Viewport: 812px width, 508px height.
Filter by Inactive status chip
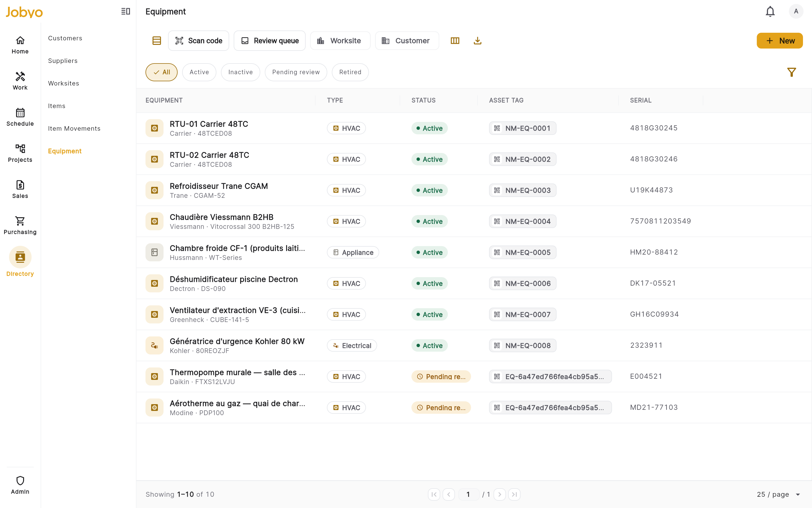pos(240,72)
